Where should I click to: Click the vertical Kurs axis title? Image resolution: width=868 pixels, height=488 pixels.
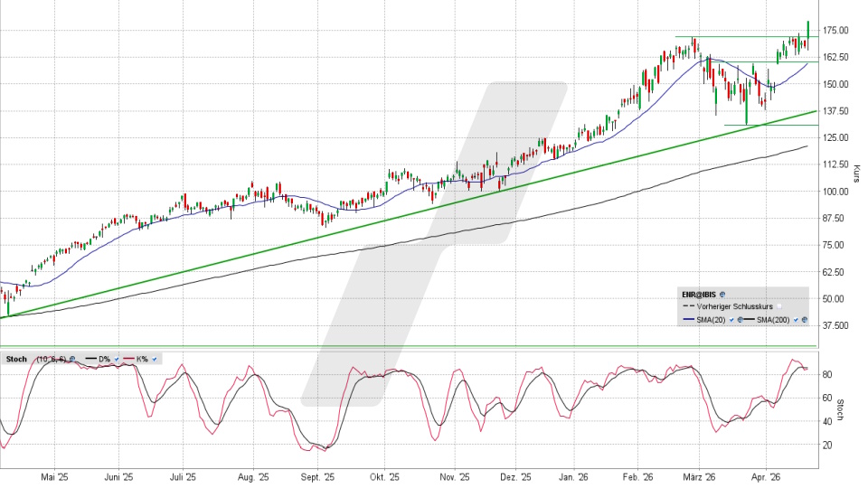(856, 172)
